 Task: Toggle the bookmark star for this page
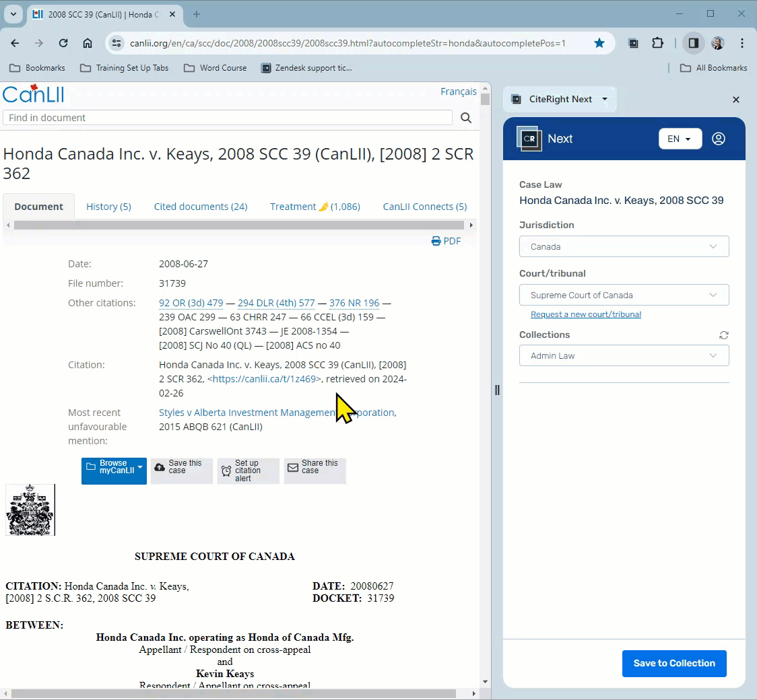(x=599, y=44)
